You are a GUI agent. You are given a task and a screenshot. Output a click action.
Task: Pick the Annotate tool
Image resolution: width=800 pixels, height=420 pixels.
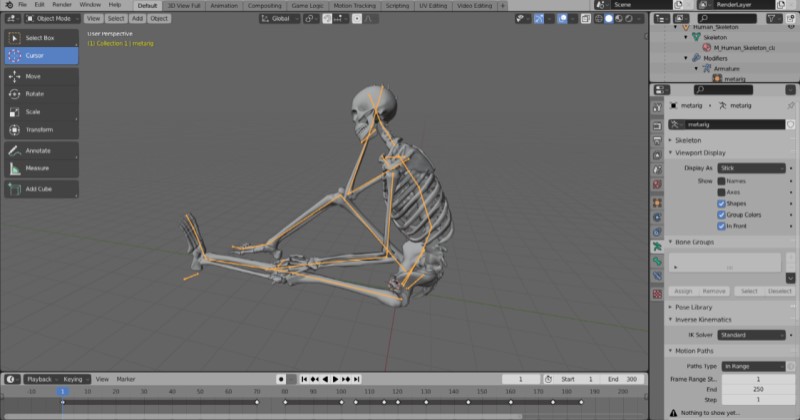(40, 150)
